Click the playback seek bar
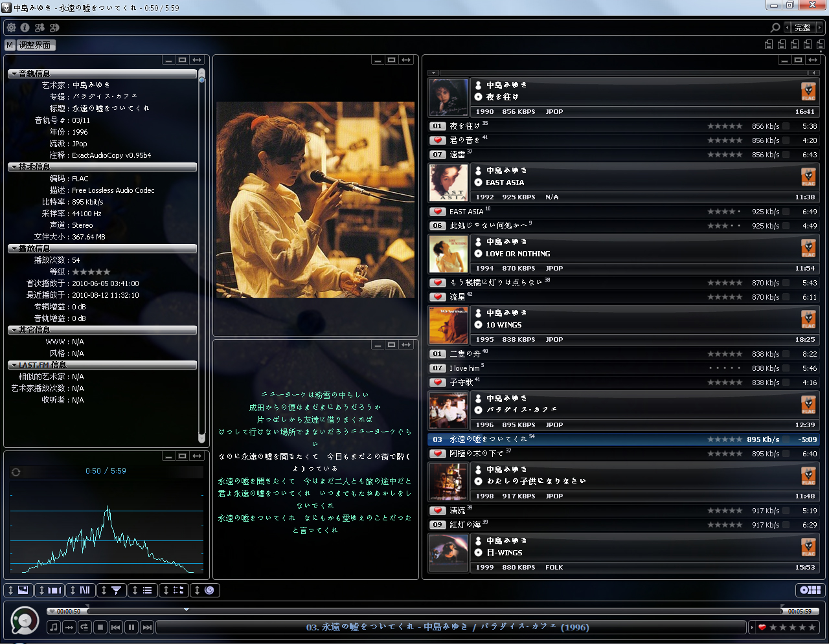Image resolution: width=829 pixels, height=644 pixels. pyautogui.click(x=434, y=611)
